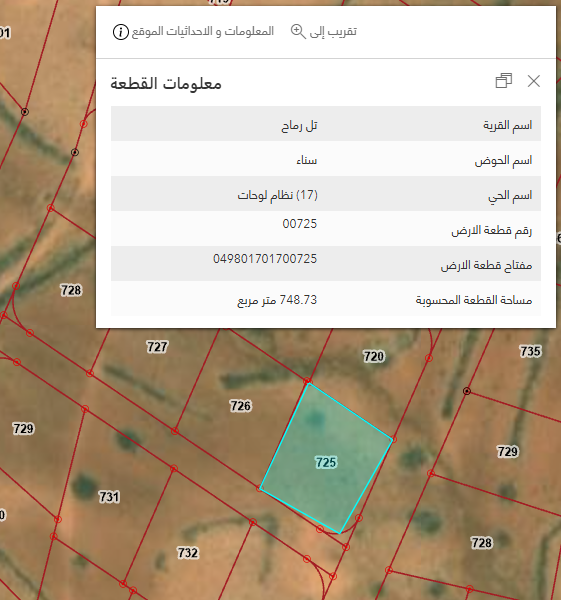Select basin name value سناء
This screenshot has height=600, width=561.
pyautogui.click(x=307, y=160)
